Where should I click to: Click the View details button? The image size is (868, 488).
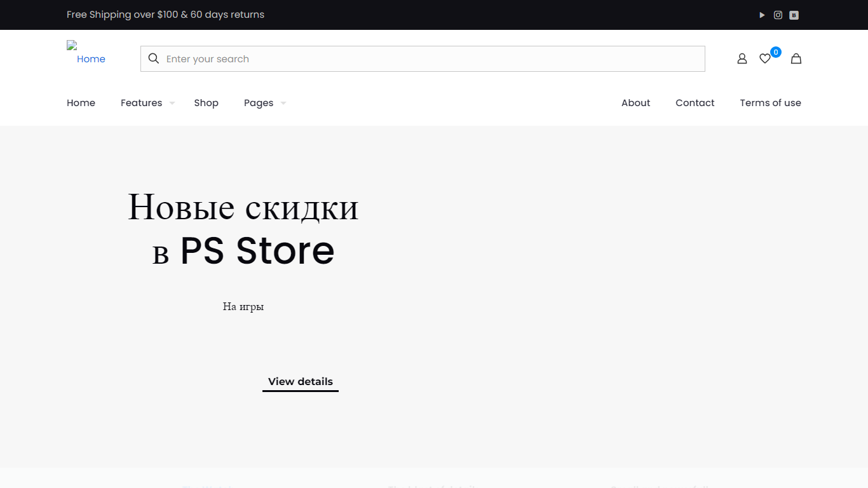301,382
